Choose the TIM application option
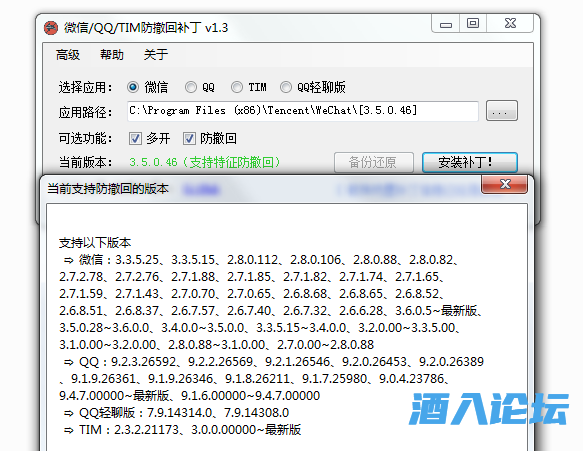 click(x=237, y=87)
